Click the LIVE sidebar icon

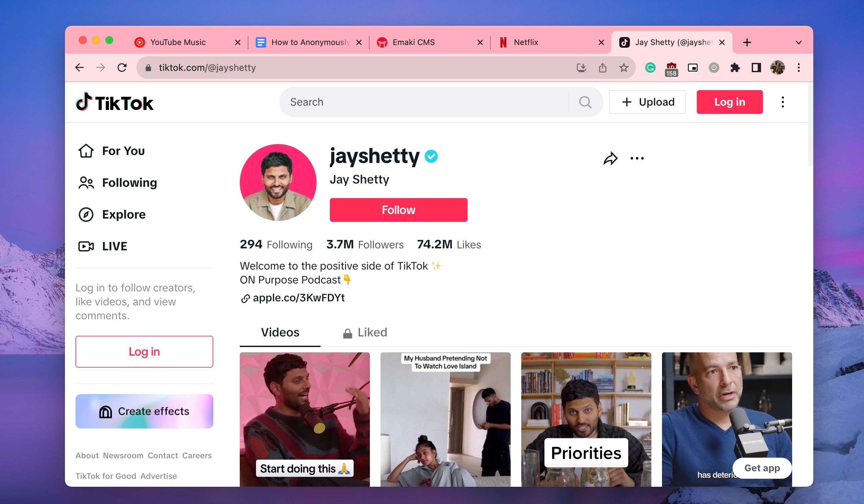pos(86,246)
